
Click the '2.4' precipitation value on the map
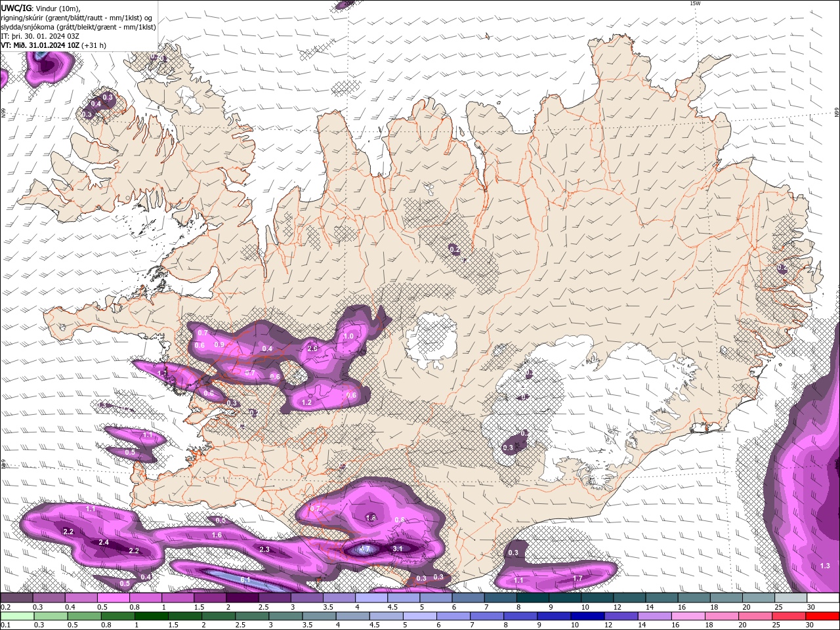(x=104, y=542)
